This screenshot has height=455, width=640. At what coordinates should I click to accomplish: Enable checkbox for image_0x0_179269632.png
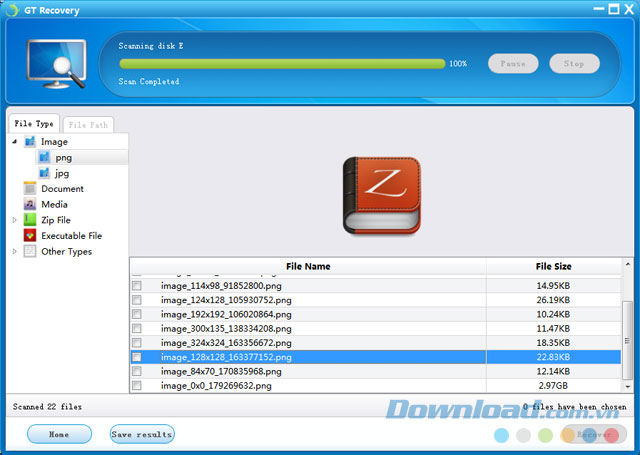(x=137, y=385)
